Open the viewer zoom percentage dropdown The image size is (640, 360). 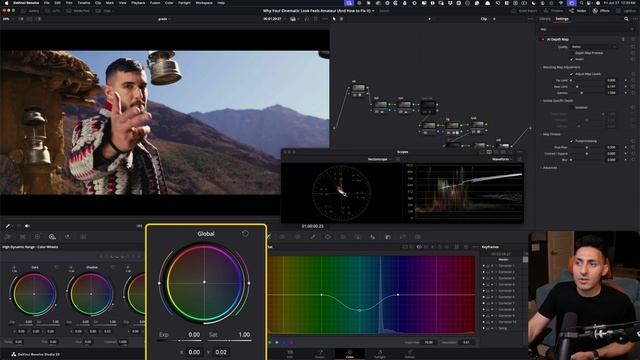(8, 19)
